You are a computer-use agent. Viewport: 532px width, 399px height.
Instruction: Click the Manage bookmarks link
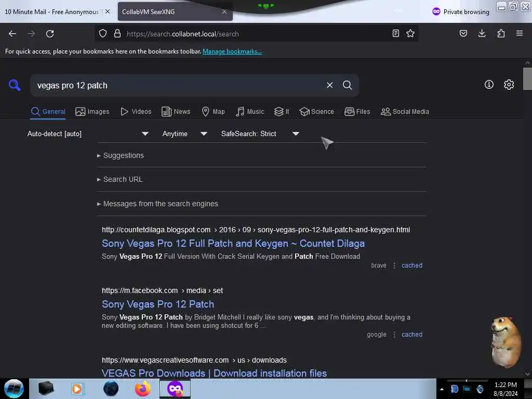tap(232, 51)
